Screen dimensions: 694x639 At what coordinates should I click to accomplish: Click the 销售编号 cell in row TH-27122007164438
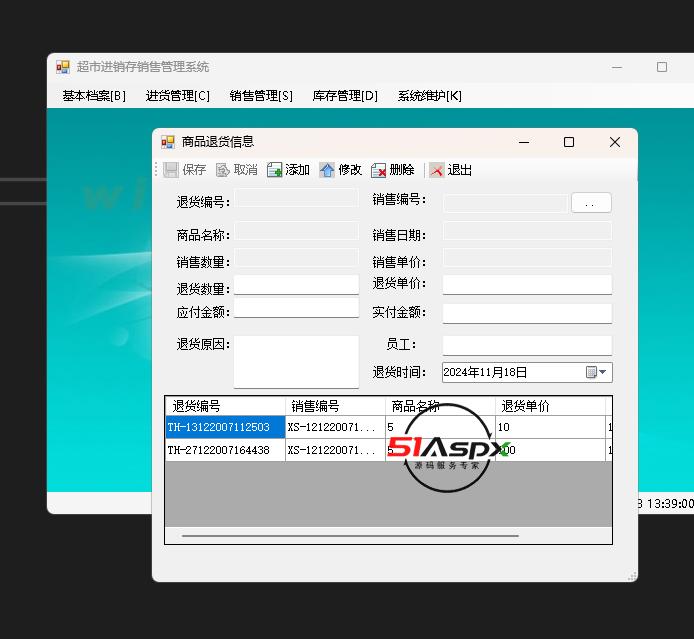pos(335,450)
